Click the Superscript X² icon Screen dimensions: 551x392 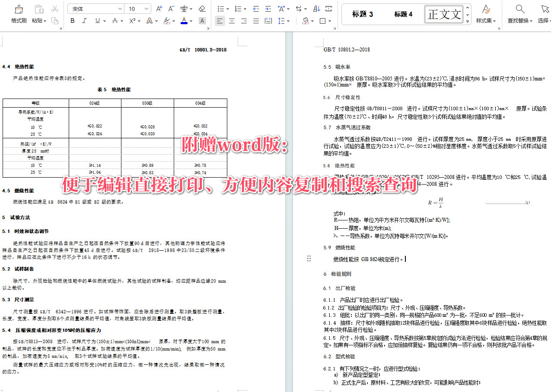coord(132,21)
